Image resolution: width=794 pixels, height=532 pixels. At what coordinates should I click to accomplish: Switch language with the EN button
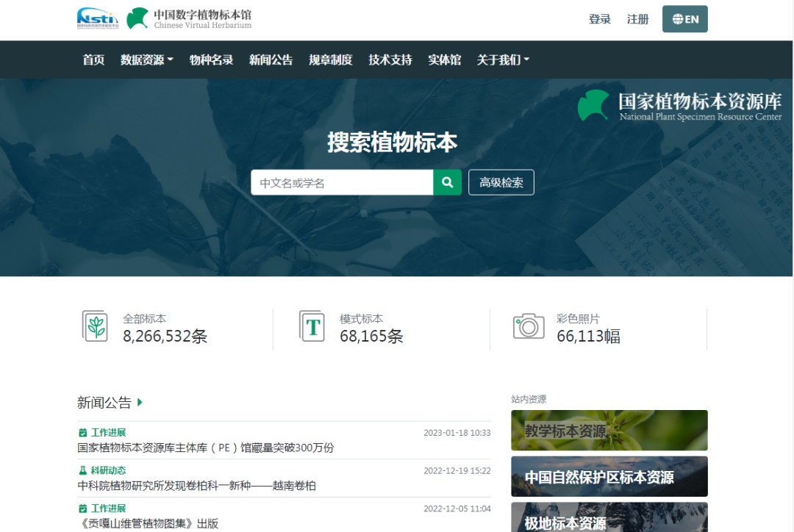click(684, 19)
